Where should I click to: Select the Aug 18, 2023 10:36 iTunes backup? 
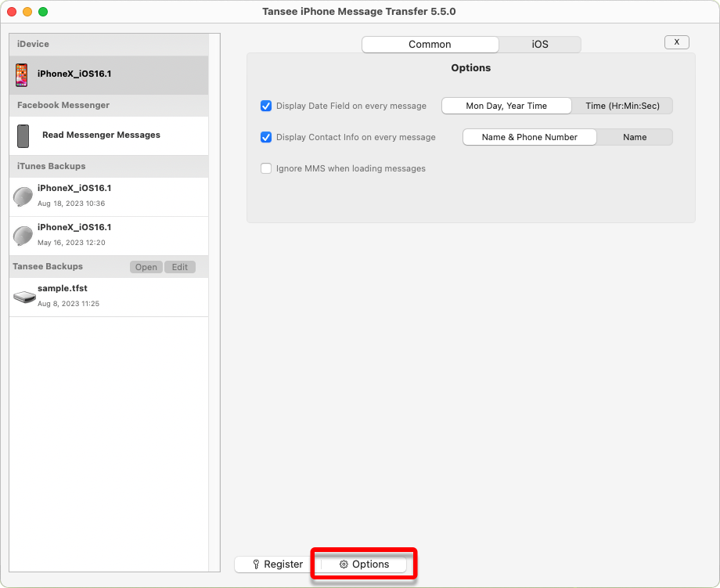(x=109, y=197)
